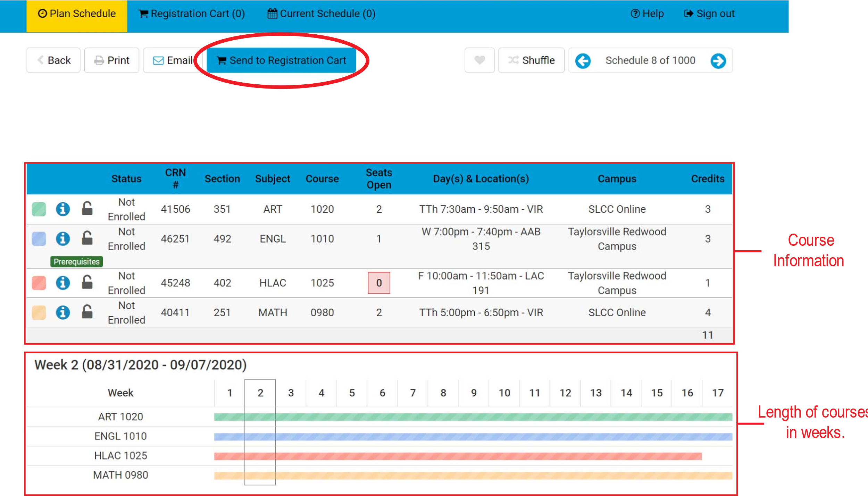Lock the ENGL 1010 section
Image resolution: width=868 pixels, height=496 pixels.
click(x=87, y=238)
